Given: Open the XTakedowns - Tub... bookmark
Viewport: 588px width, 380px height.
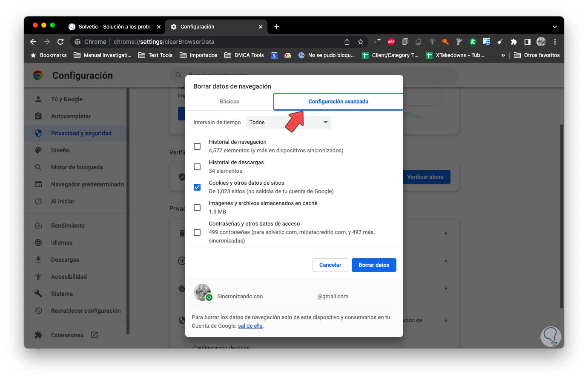Looking at the screenshot, I should [x=455, y=55].
